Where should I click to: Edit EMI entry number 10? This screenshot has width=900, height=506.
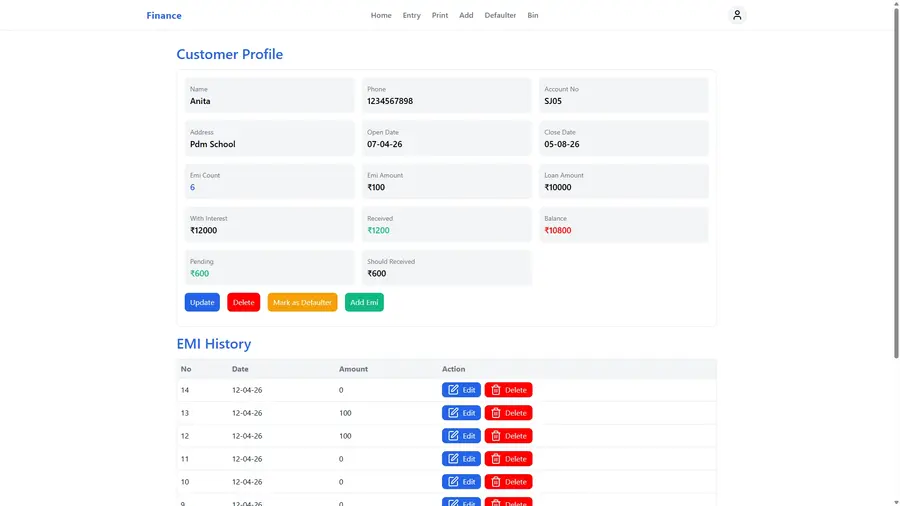click(461, 482)
